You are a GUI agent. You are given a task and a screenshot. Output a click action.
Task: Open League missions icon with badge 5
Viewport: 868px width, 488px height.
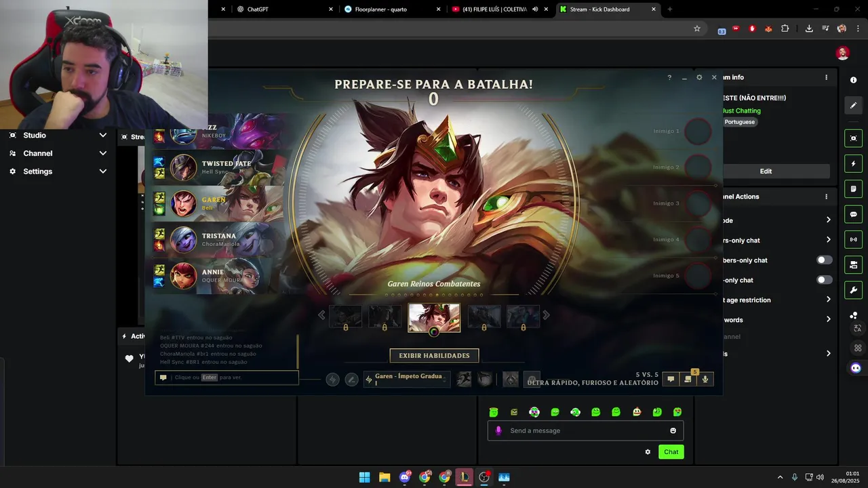click(x=688, y=380)
